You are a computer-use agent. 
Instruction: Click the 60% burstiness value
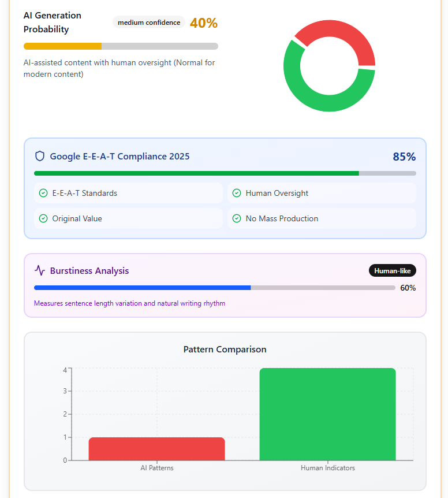tap(408, 288)
